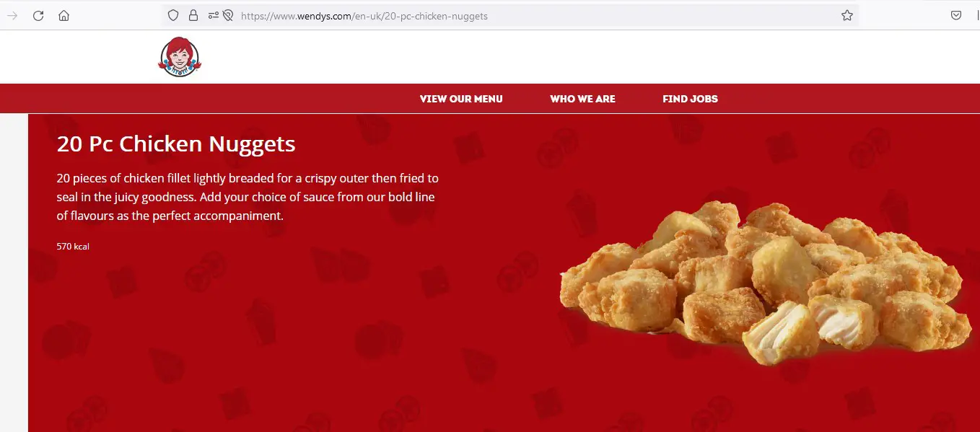Show site security info via padlock

(193, 15)
